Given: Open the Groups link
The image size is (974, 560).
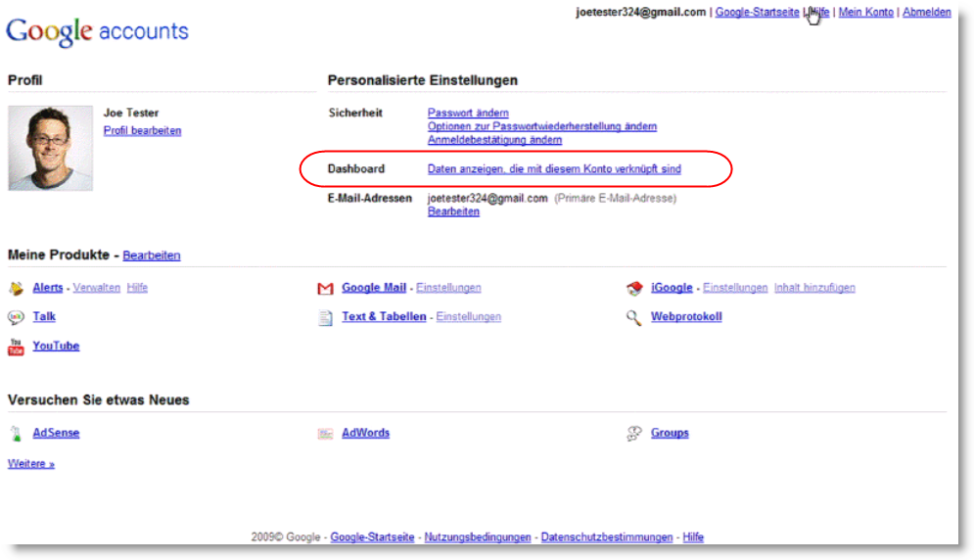Looking at the screenshot, I should click(x=670, y=433).
